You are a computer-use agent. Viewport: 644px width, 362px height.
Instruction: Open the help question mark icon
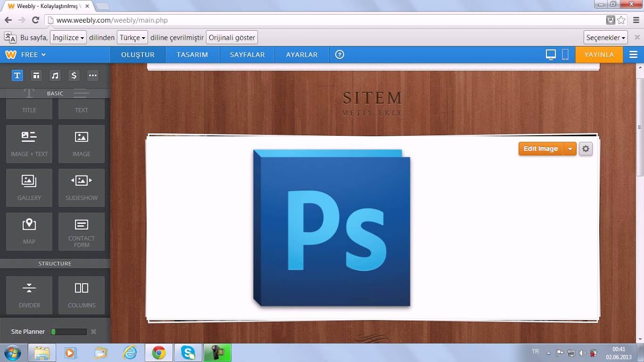[340, 55]
